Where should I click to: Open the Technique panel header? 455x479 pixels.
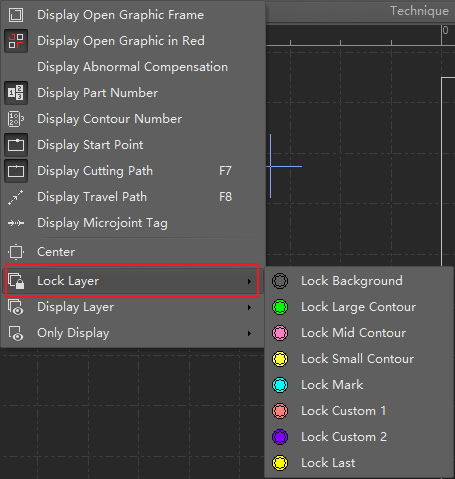[419, 11]
